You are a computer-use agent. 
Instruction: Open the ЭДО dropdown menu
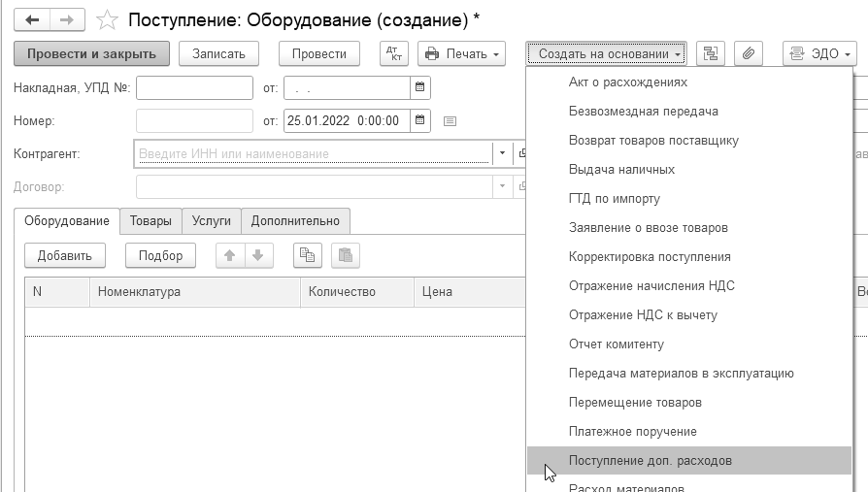[x=819, y=53]
